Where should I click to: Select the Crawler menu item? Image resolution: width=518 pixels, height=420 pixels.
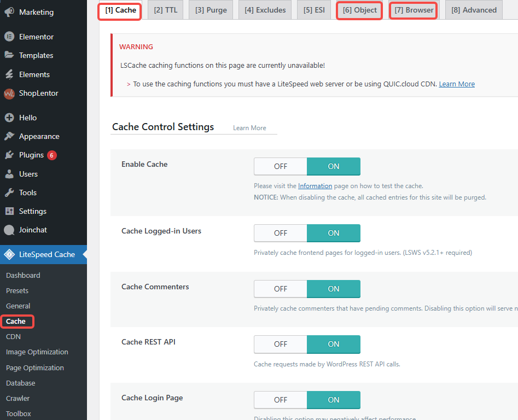pos(18,398)
